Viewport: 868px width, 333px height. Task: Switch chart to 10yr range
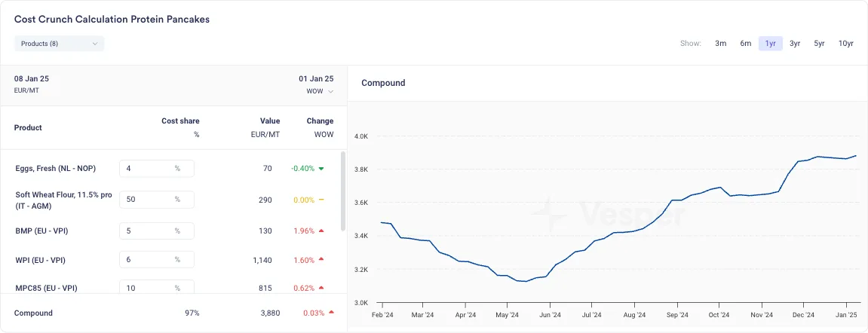[x=846, y=44]
